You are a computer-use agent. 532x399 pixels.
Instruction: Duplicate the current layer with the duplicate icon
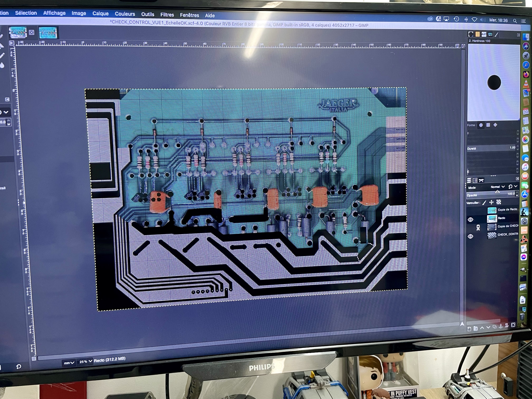tap(495, 327)
